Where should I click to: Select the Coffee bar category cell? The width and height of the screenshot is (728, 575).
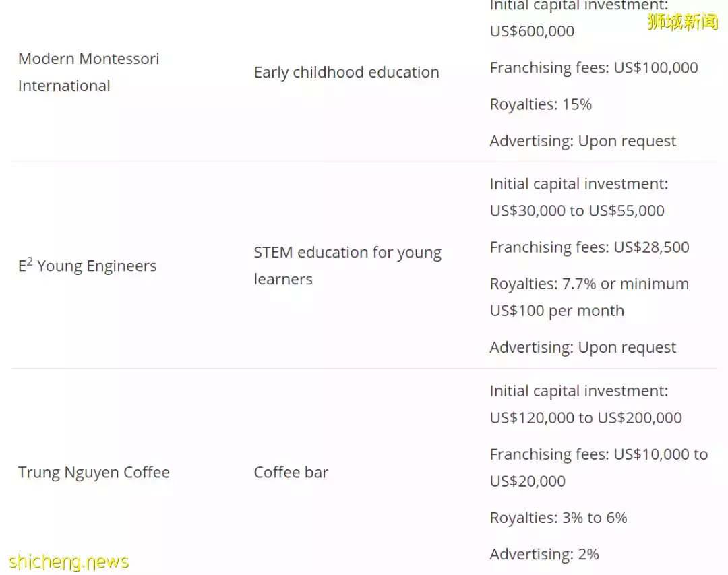[x=291, y=472]
